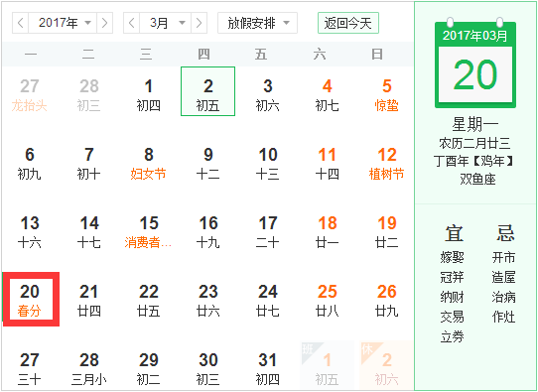Open the 3月 month dropdown
The width and height of the screenshot is (538, 392).
click(x=166, y=23)
